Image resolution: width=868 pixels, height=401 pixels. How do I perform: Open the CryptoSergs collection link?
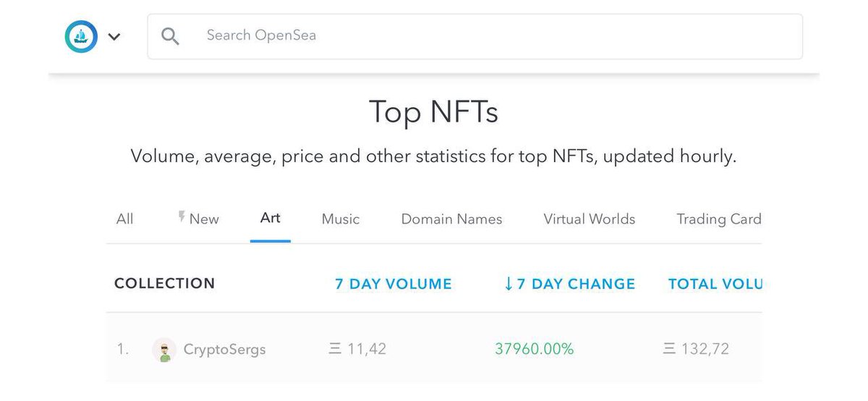pyautogui.click(x=225, y=350)
